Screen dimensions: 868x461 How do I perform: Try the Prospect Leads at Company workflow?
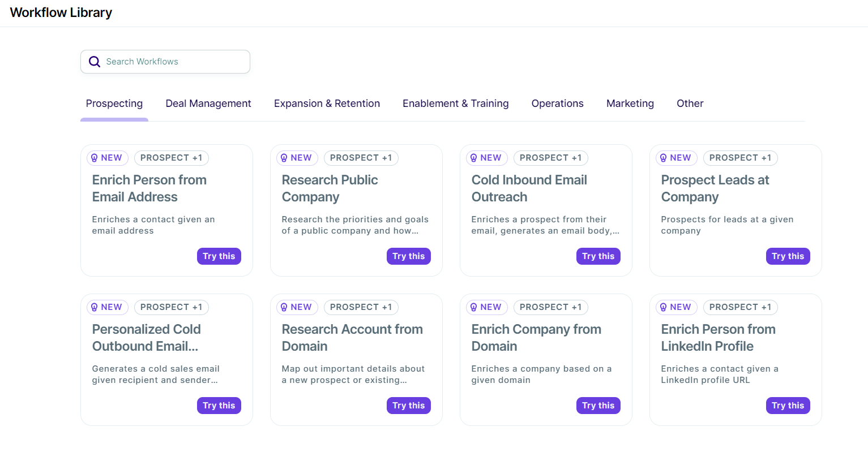tap(788, 256)
